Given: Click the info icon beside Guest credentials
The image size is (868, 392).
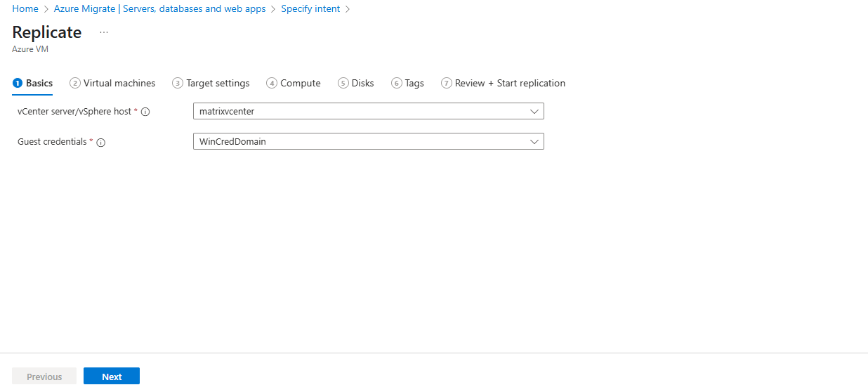Looking at the screenshot, I should (x=101, y=142).
